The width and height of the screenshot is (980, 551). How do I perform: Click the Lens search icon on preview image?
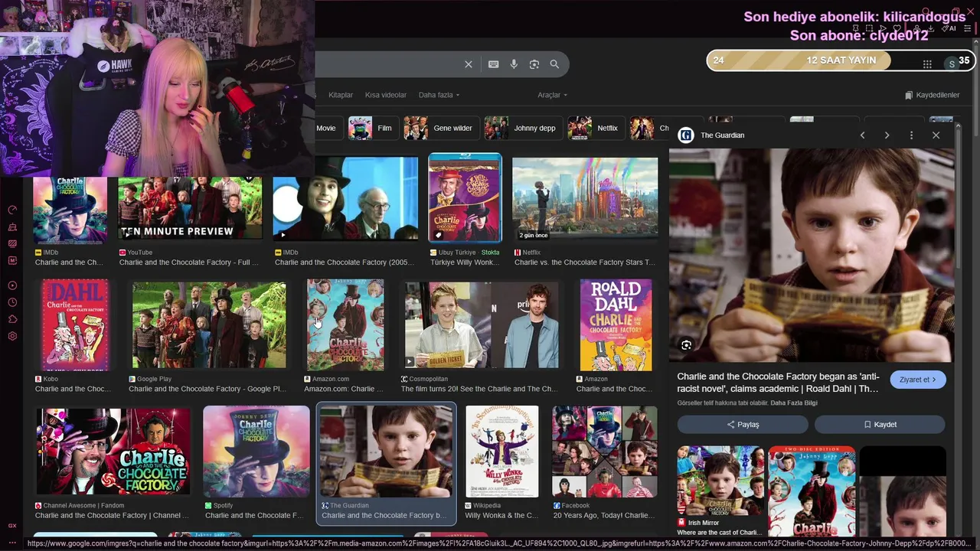click(x=686, y=345)
